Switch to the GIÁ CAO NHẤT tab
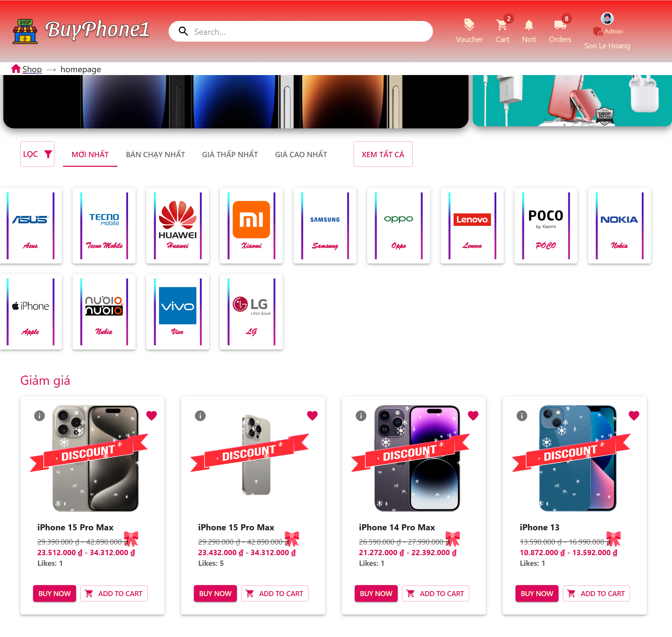This screenshot has height=637, width=672. click(x=301, y=154)
